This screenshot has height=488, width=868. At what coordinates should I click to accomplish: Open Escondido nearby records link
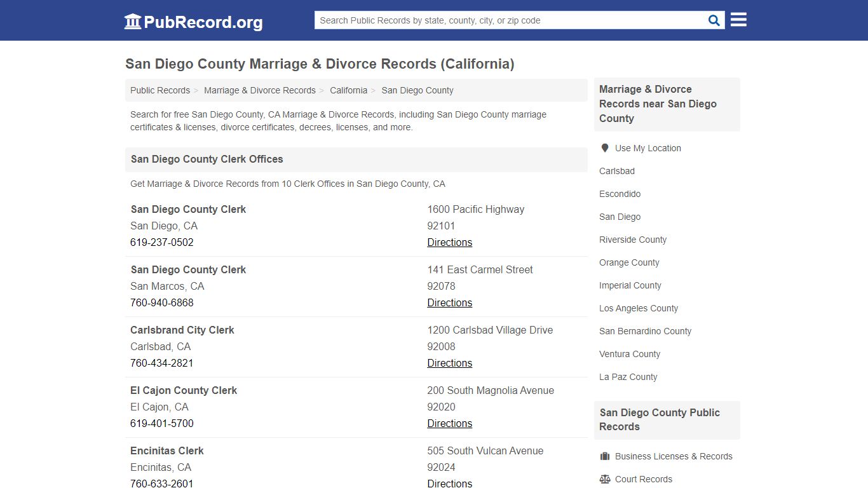click(620, 194)
